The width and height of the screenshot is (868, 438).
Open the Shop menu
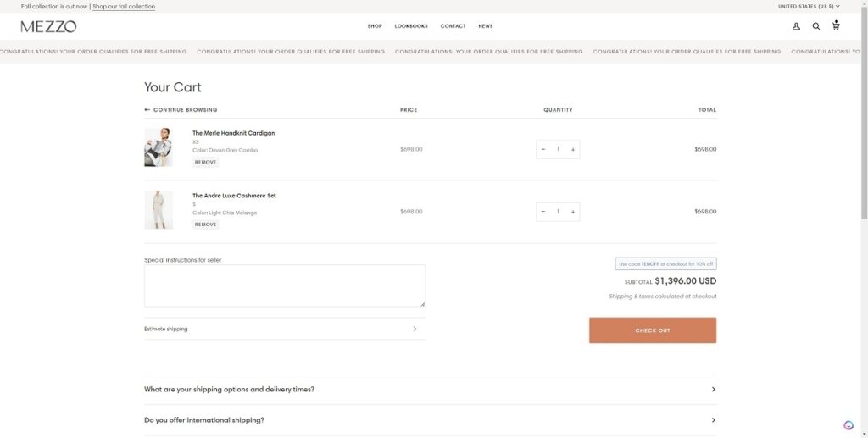coord(375,26)
